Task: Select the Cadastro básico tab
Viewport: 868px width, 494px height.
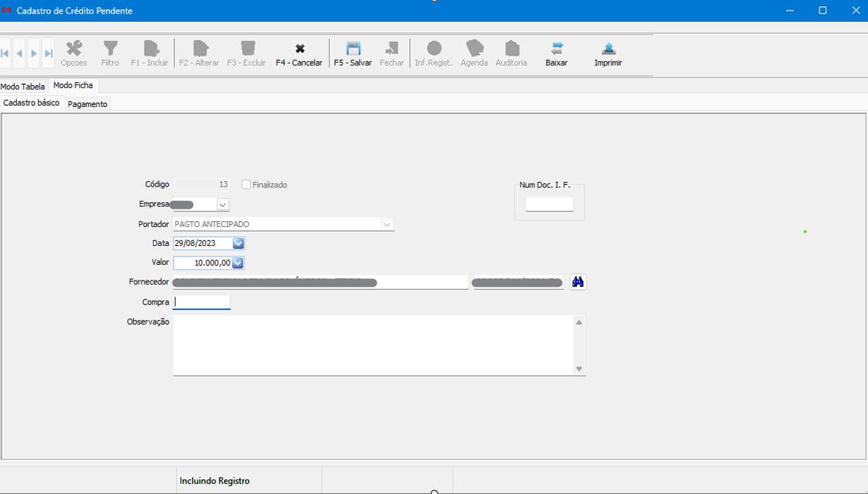Action: (32, 103)
